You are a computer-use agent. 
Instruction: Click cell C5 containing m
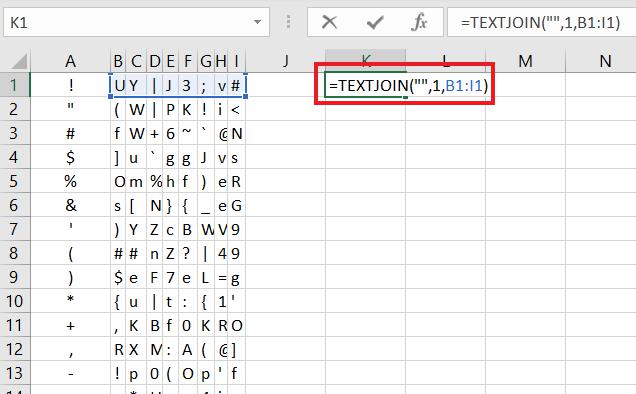click(x=136, y=181)
